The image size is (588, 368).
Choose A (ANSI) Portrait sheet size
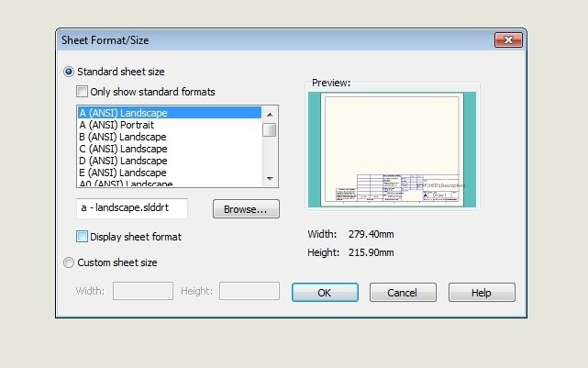[118, 125]
